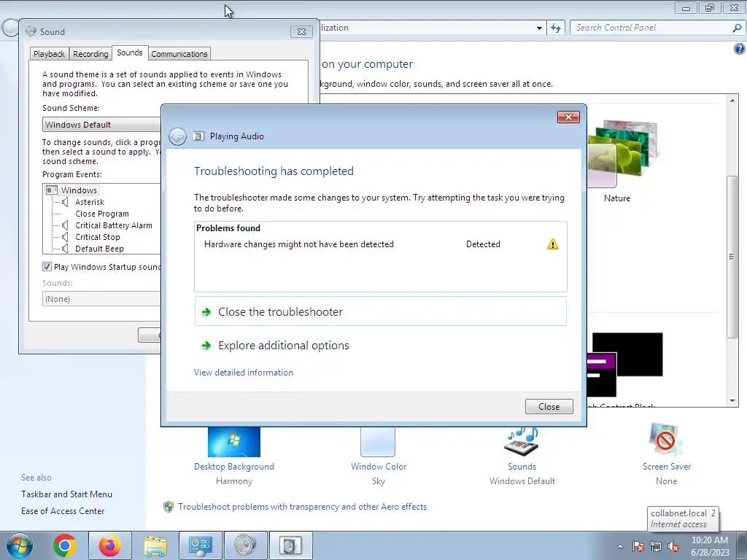747x560 pixels.
Task: Click the themes list scroll down arrow
Action: click(732, 401)
